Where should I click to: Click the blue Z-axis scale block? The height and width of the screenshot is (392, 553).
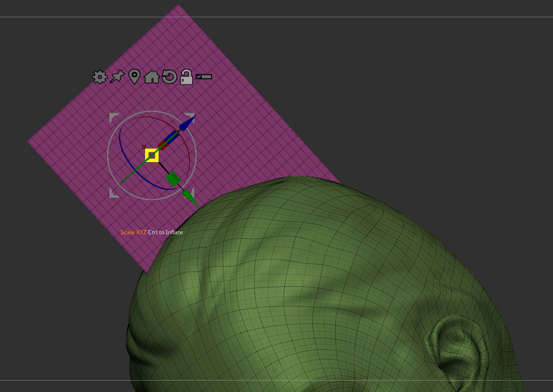point(173,138)
